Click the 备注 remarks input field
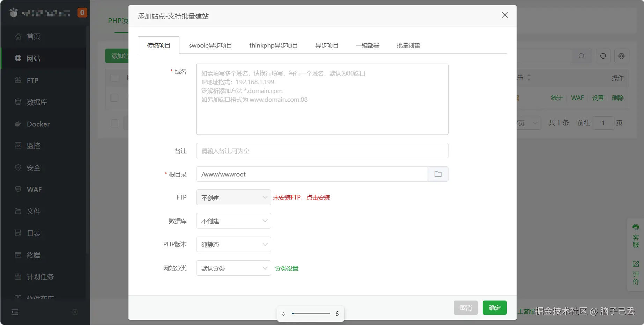644x325 pixels. point(322,151)
